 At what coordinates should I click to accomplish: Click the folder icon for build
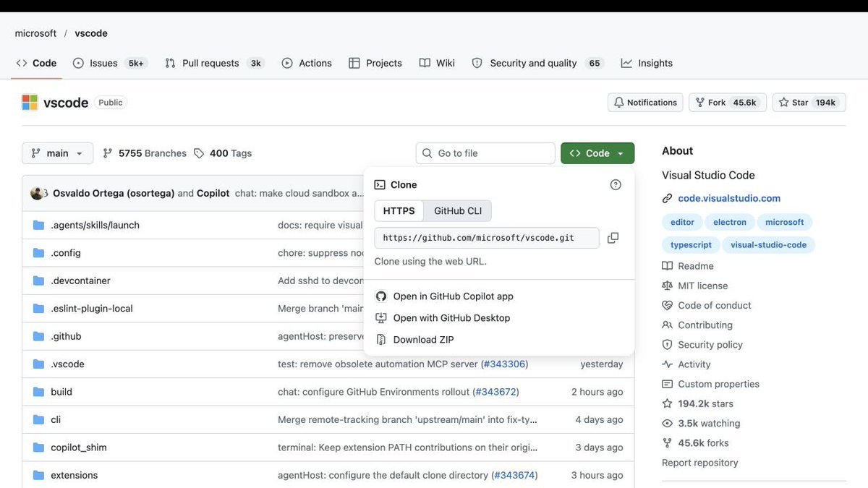tap(39, 392)
